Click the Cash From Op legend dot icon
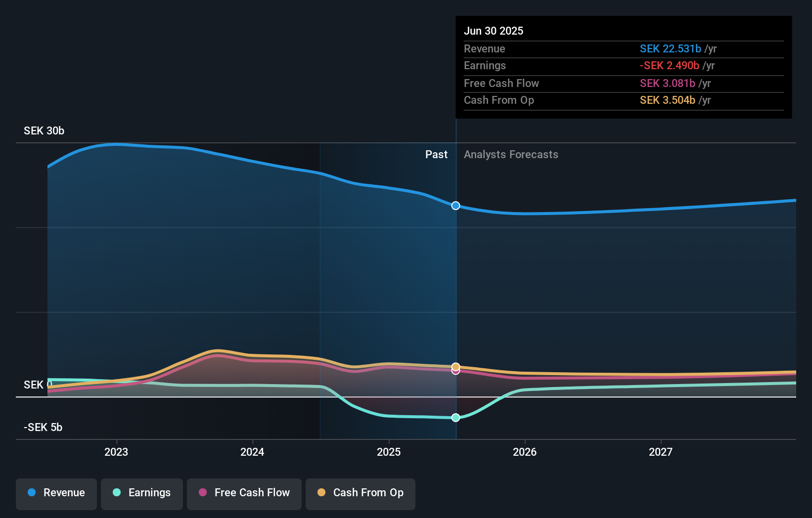Image resolution: width=812 pixels, height=518 pixels. 322,493
